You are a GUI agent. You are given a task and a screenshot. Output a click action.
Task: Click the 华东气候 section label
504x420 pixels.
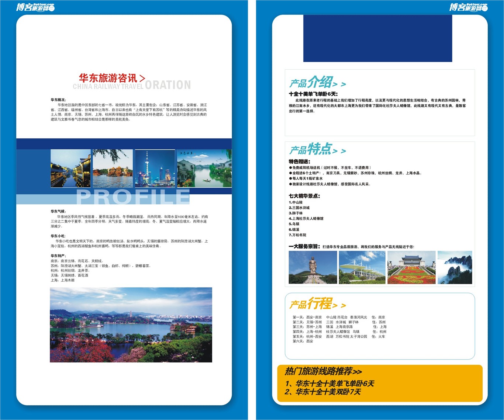pyautogui.click(x=58, y=212)
